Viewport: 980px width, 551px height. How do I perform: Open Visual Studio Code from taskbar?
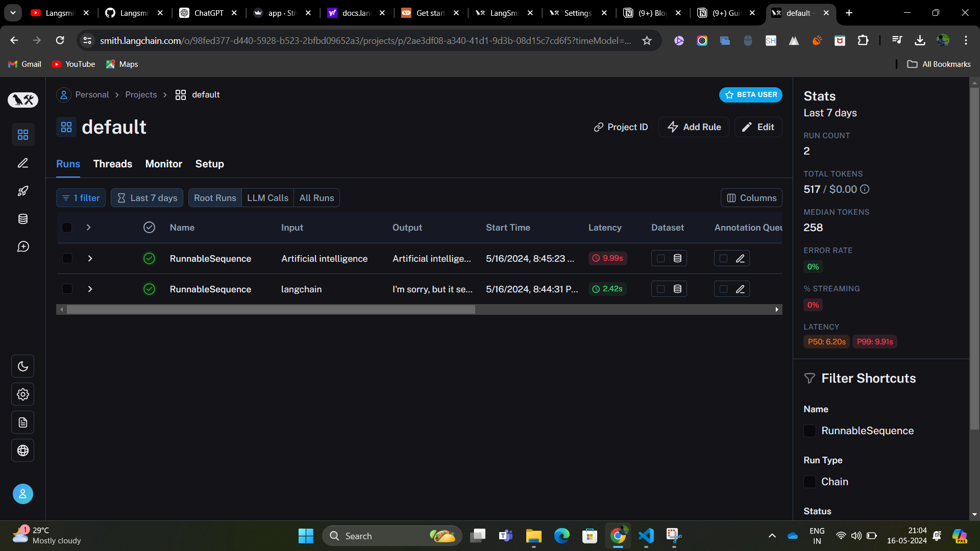(646, 536)
